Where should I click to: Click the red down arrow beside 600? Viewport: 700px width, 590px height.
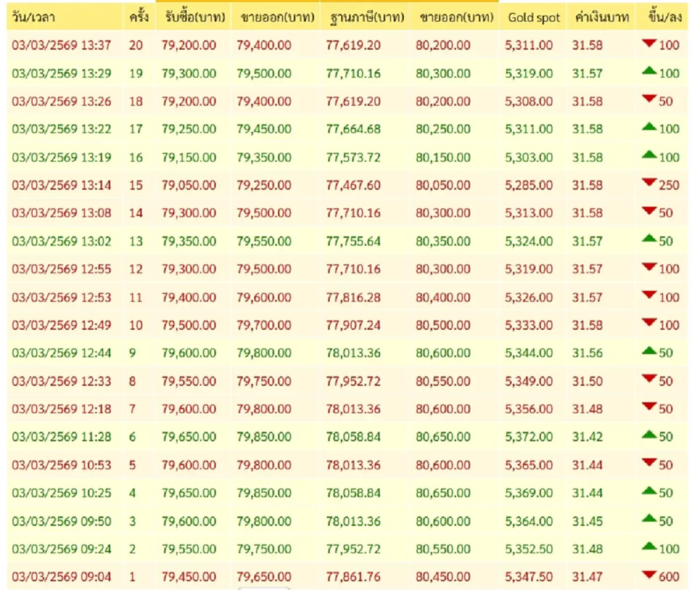[x=649, y=575]
